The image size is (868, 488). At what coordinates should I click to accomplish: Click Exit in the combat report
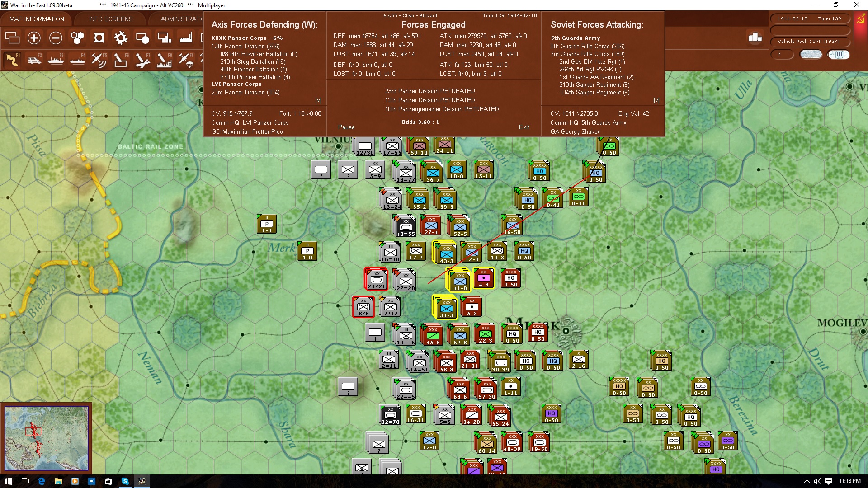click(524, 127)
